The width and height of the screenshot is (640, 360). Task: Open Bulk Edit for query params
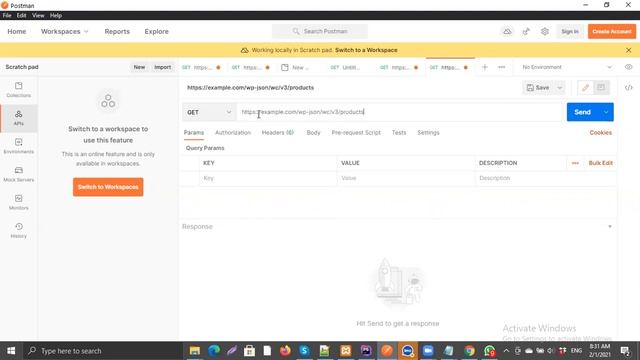click(600, 163)
